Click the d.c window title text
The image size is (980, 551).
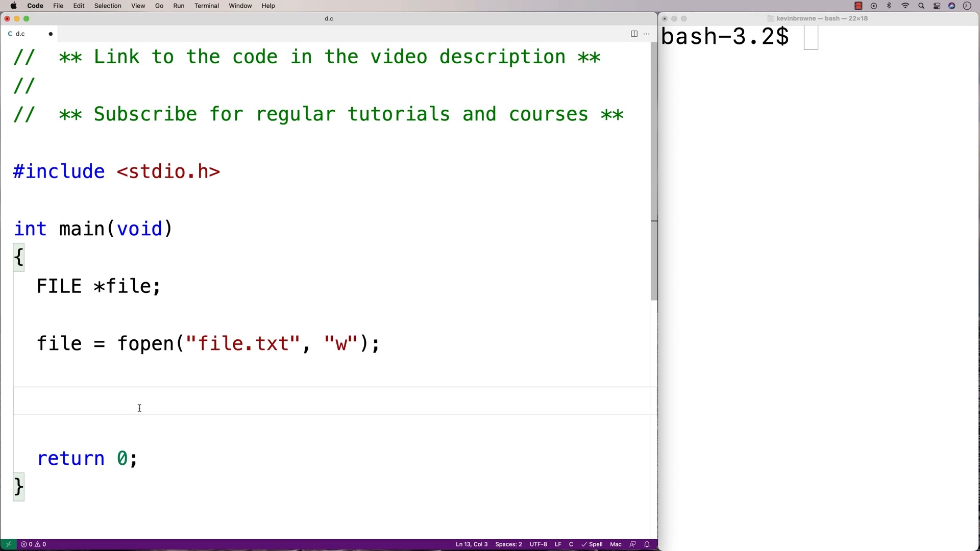(x=329, y=19)
